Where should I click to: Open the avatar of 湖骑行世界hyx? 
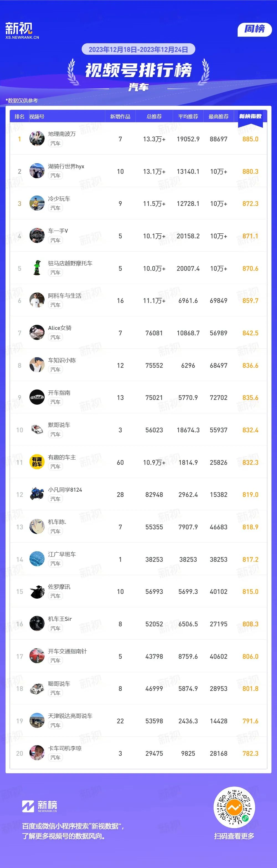[x=37, y=171]
